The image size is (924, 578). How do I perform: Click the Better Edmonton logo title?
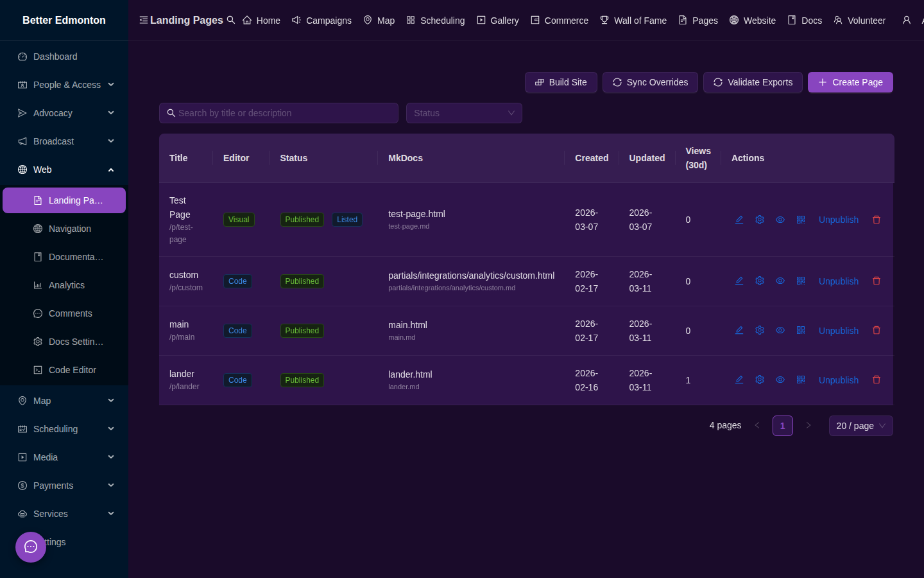tap(64, 20)
